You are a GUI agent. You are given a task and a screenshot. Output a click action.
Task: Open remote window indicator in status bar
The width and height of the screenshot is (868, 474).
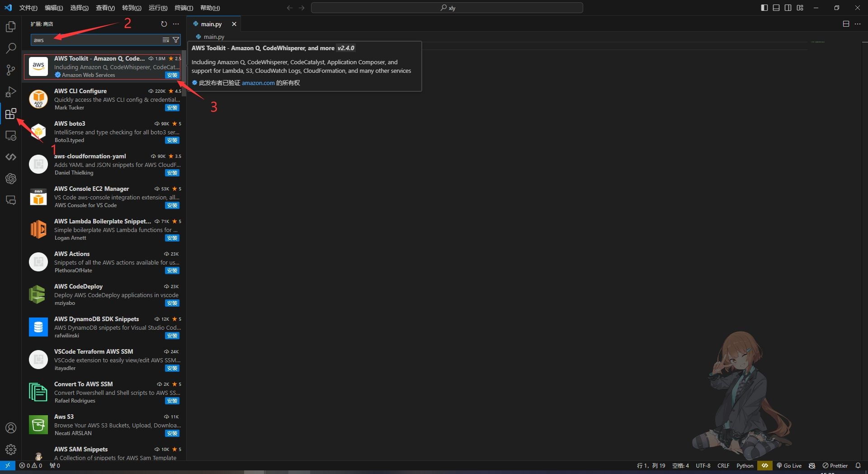click(x=8, y=465)
